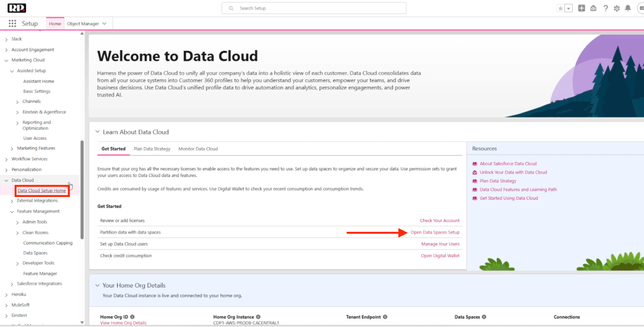Open the Manage Your Users link
Screen dimensions: 644x327
tap(440, 244)
